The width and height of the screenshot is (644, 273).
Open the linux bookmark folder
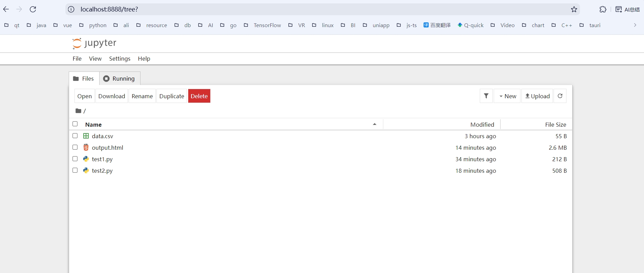click(323, 25)
